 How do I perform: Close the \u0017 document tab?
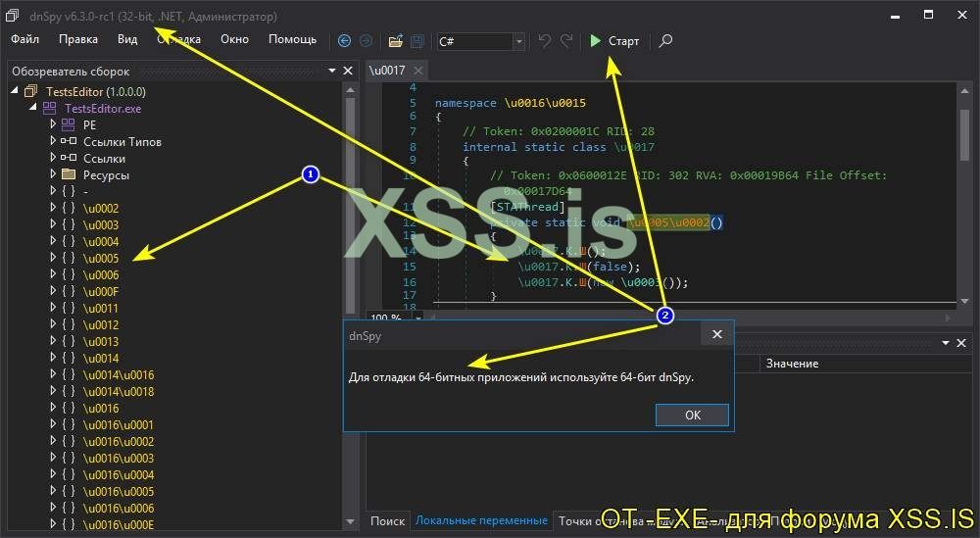click(x=418, y=71)
